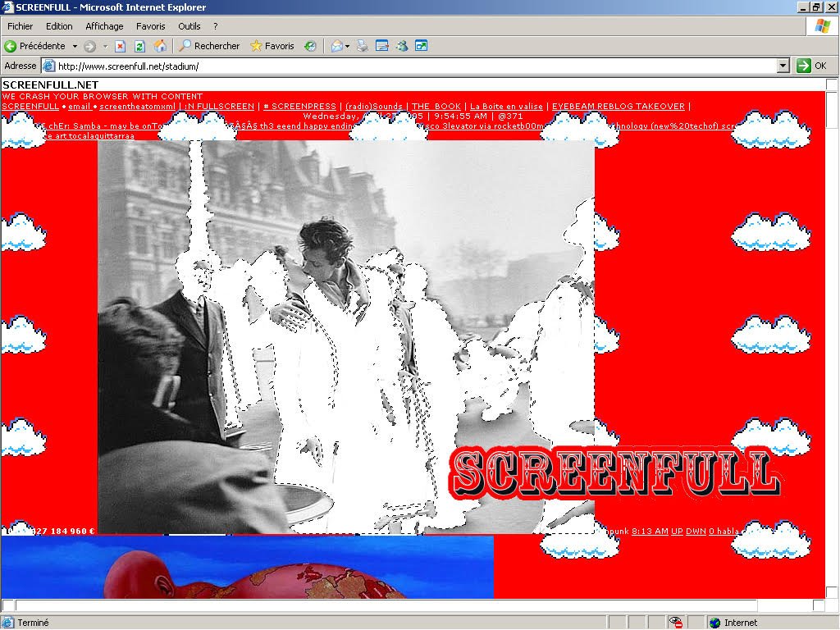Screen dimensions: 840x630
Task: Click the last toolbar window icon
Action: click(x=422, y=46)
